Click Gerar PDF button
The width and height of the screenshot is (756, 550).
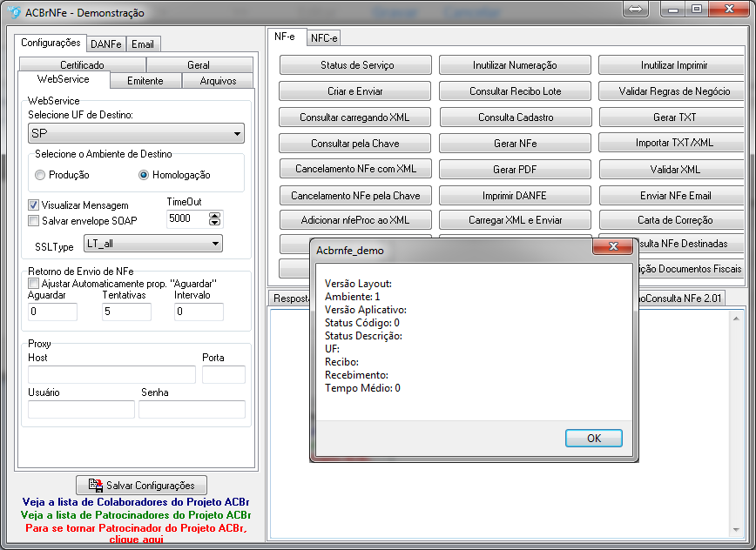[515, 169]
